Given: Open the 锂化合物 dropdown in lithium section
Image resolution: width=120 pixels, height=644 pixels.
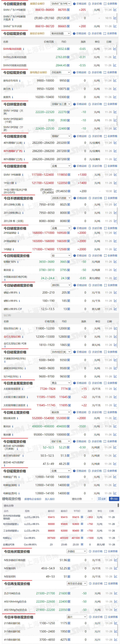Looking at the screenshot, I should point(82,499).
